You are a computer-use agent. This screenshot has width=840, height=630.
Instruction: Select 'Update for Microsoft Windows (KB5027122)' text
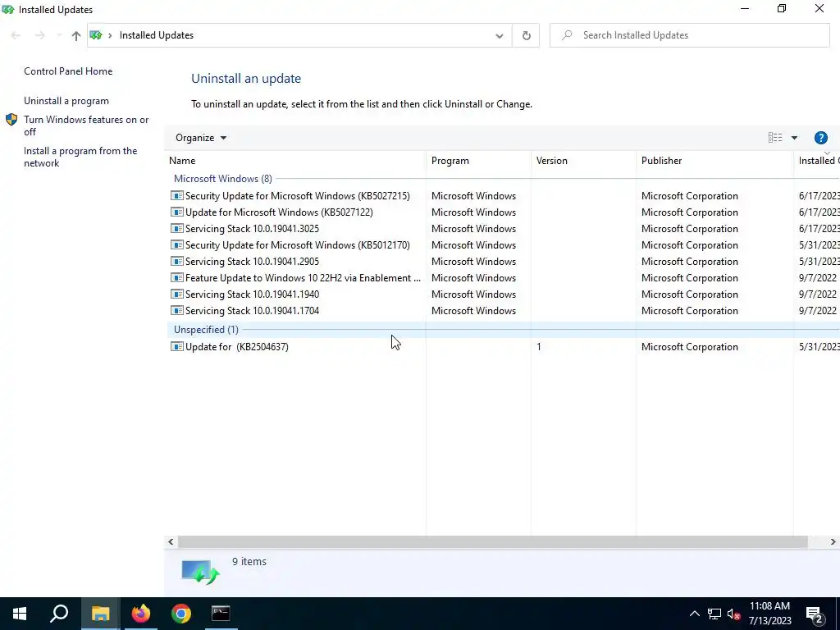(x=279, y=212)
